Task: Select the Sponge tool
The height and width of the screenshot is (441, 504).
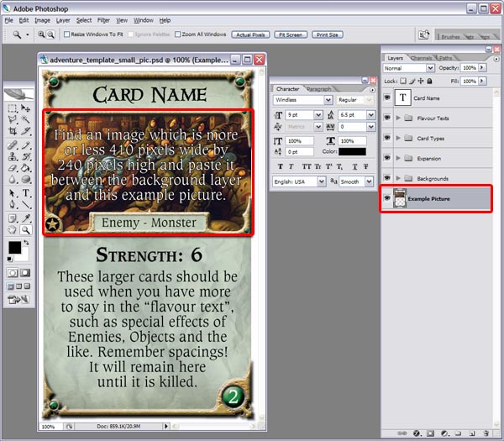Action: (26, 179)
